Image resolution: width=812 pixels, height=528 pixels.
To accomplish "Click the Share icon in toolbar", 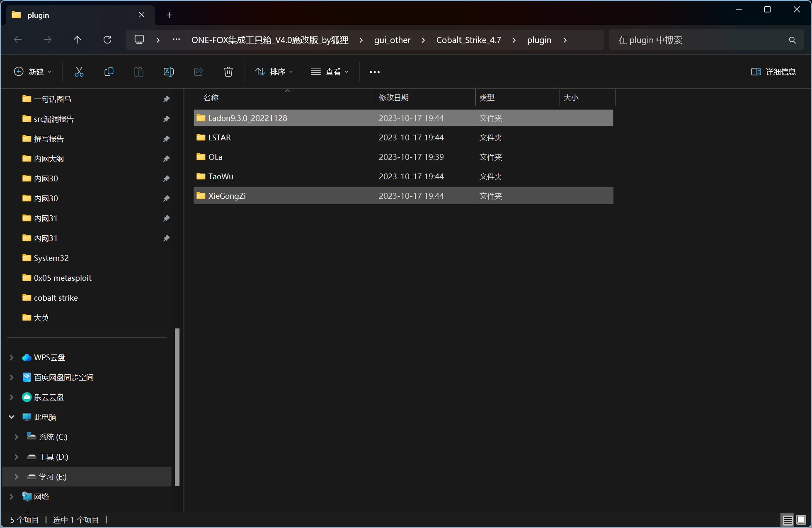I will point(199,72).
